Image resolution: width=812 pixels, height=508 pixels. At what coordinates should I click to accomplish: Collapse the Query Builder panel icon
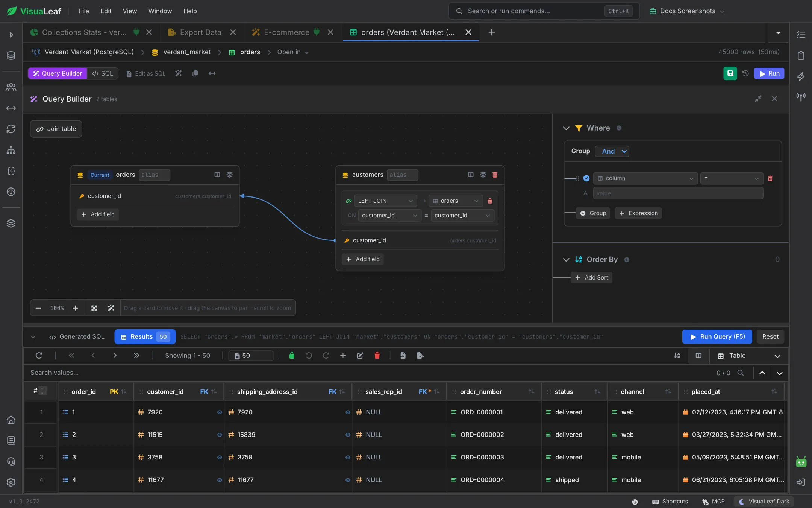click(x=758, y=99)
